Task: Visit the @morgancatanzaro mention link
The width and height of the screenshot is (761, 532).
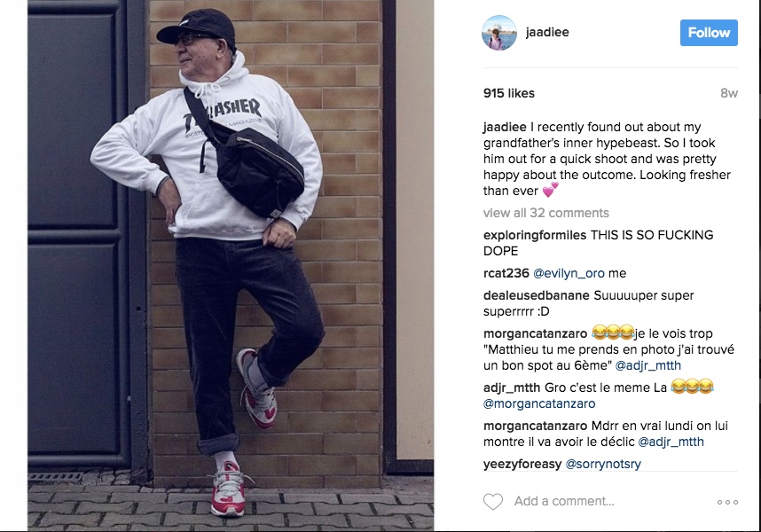Action: (x=539, y=403)
